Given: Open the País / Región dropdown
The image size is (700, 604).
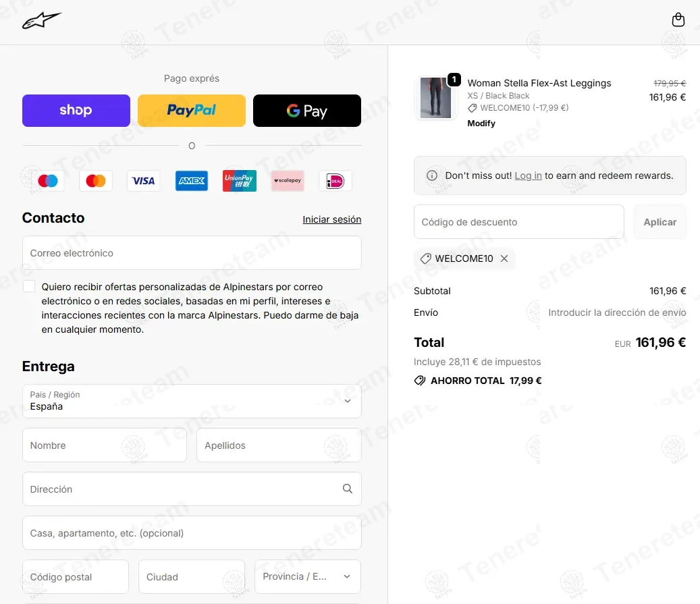Looking at the screenshot, I should [x=192, y=401].
